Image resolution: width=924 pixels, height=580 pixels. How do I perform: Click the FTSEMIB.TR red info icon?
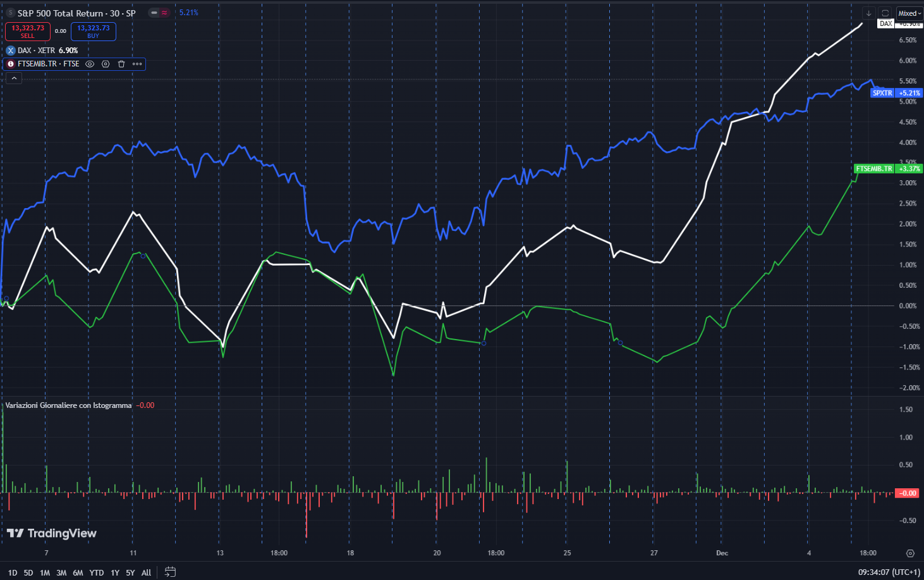coord(11,64)
